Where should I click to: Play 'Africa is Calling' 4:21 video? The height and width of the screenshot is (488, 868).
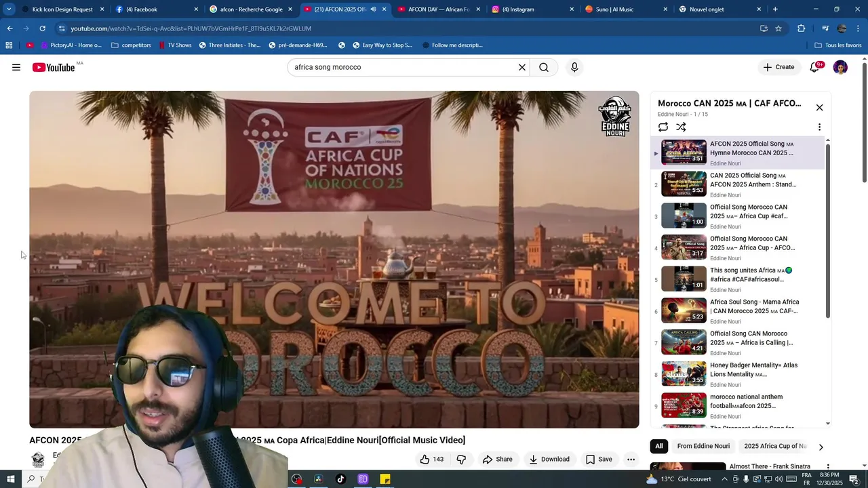tap(738, 342)
